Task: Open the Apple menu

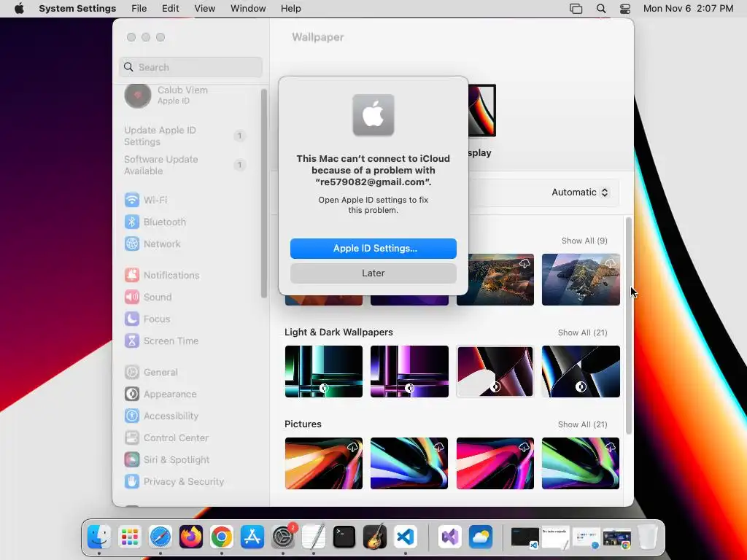Action: (x=19, y=9)
